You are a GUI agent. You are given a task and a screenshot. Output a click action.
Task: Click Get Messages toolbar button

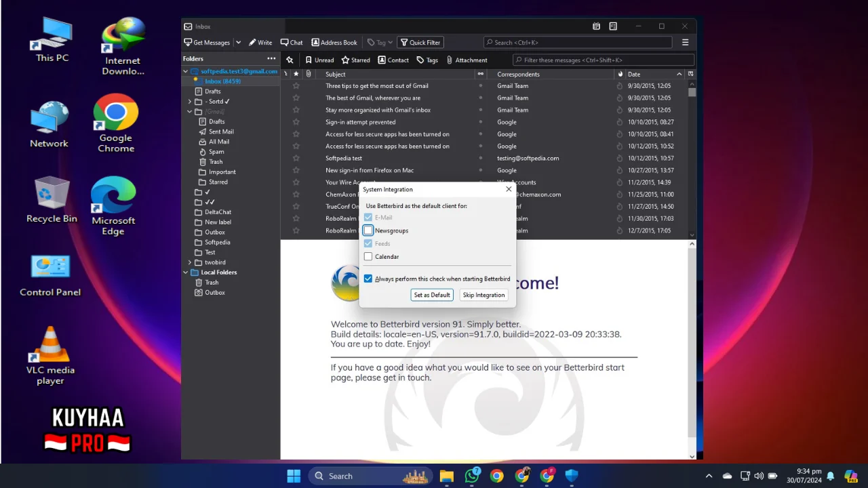(x=208, y=42)
